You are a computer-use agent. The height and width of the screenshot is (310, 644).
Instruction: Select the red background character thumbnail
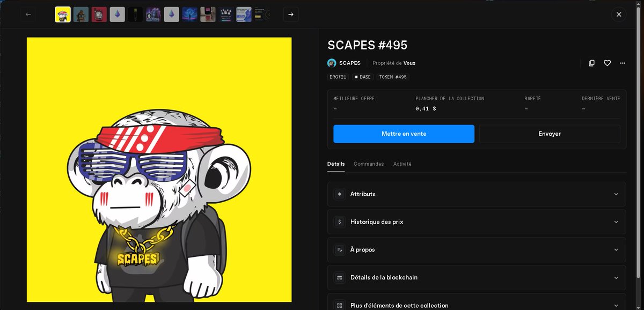click(99, 14)
